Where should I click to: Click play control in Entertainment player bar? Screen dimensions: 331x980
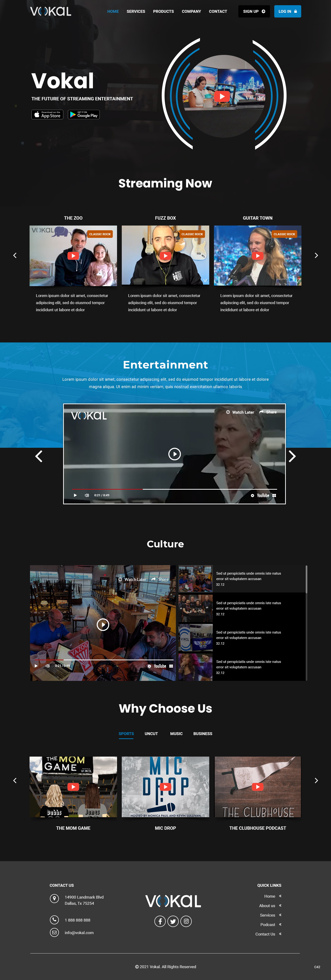(x=75, y=495)
